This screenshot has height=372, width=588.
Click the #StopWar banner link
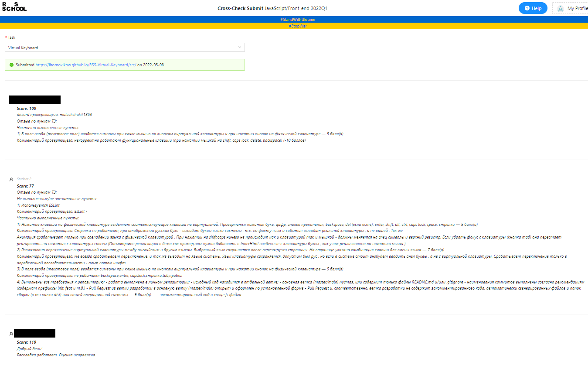tap(297, 26)
